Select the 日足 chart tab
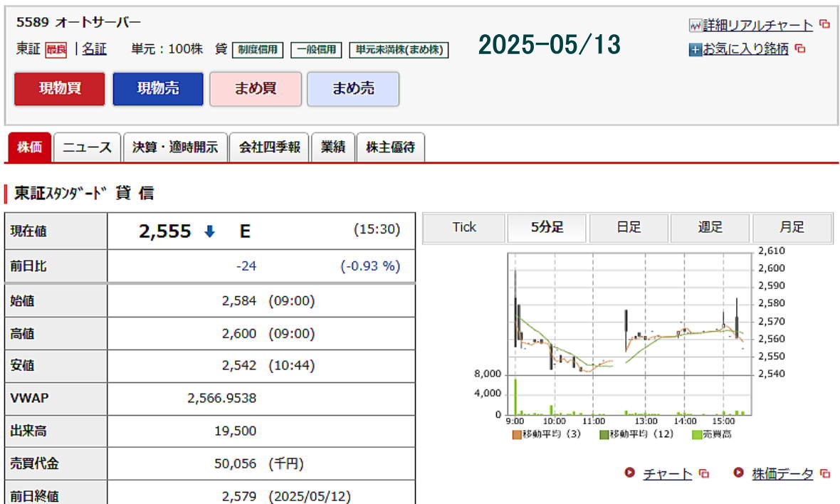The width and height of the screenshot is (840, 504). [x=629, y=228]
